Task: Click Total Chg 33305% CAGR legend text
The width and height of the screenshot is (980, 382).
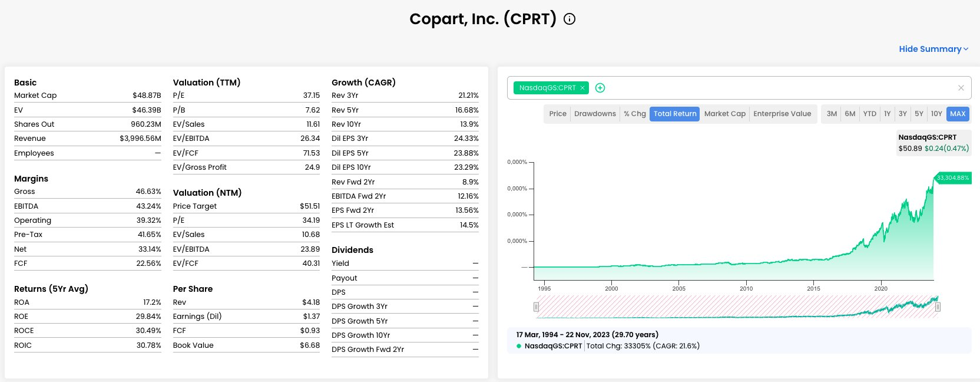Action: pos(643,346)
